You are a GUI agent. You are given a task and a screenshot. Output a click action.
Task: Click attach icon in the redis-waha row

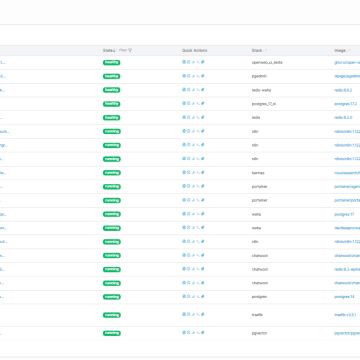coord(202,90)
